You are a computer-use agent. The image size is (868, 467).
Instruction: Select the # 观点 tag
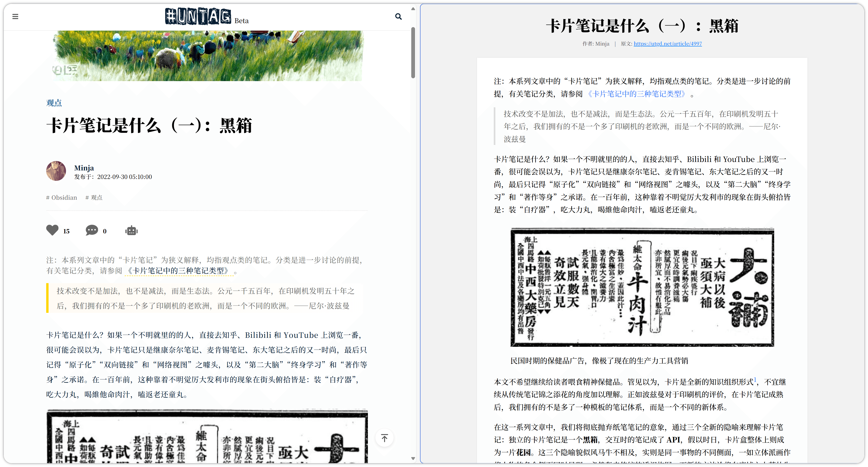click(94, 198)
